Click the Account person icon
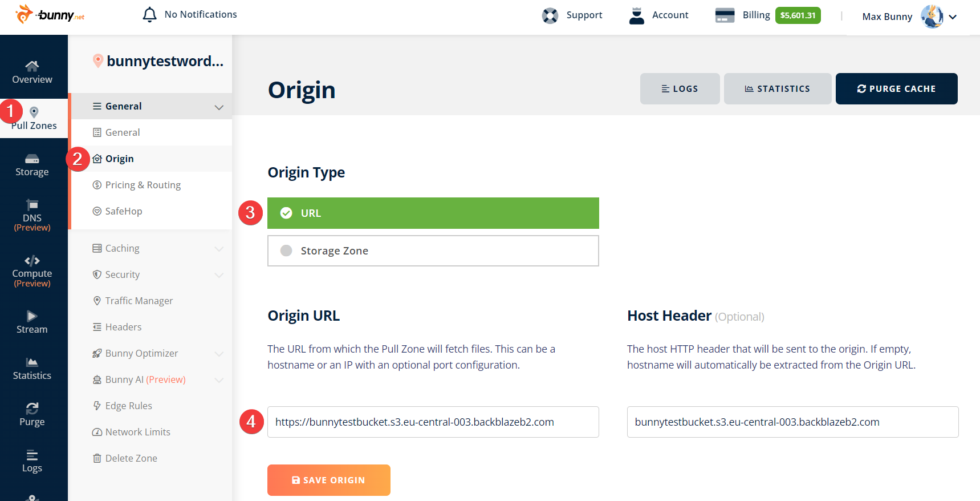 [636, 15]
